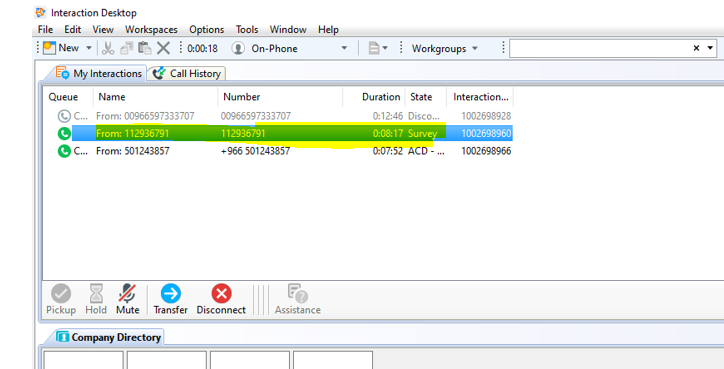This screenshot has width=724, height=369.
Task: Clear the search field with X
Action: [x=696, y=48]
